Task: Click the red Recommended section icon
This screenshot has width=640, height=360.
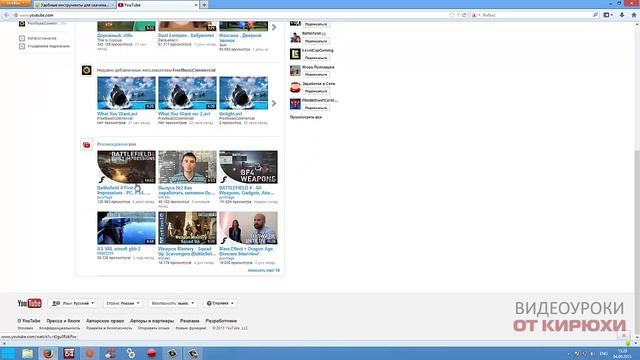Action: (x=87, y=144)
